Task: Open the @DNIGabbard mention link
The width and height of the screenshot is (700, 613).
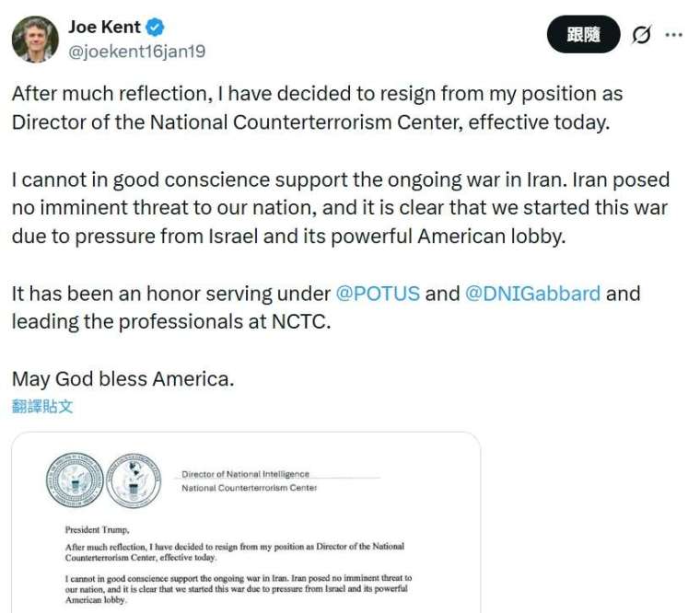Action: pyautogui.click(x=532, y=295)
